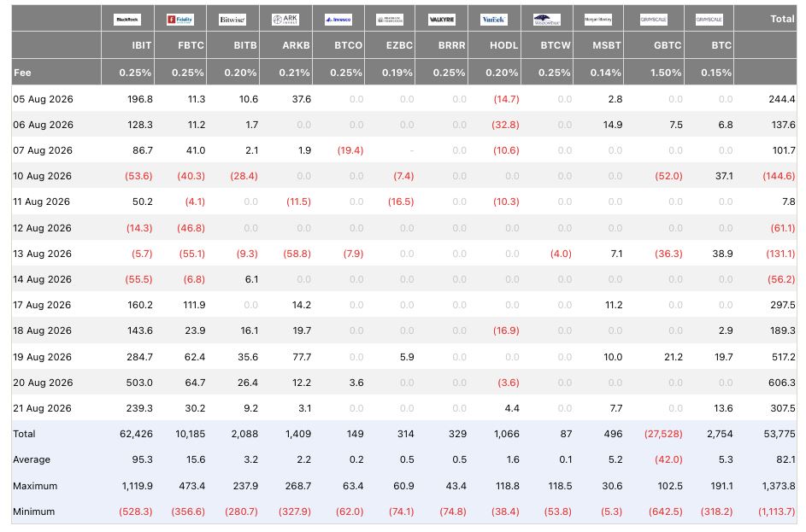This screenshot has height=532, width=806.
Task: Select the 11 Aug 2026 date row label
Action: pyautogui.click(x=42, y=202)
